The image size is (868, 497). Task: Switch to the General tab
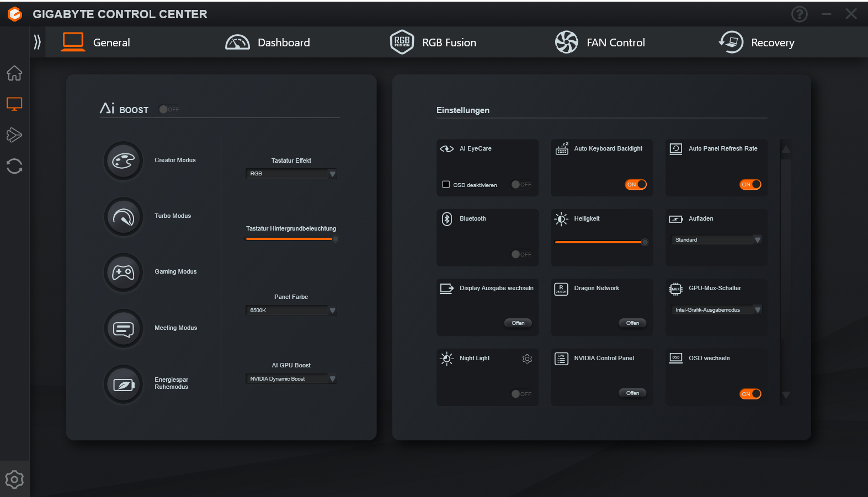96,42
